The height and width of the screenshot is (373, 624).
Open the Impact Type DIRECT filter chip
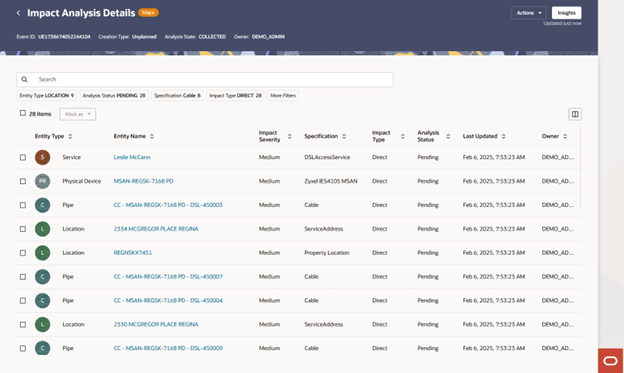coord(235,96)
